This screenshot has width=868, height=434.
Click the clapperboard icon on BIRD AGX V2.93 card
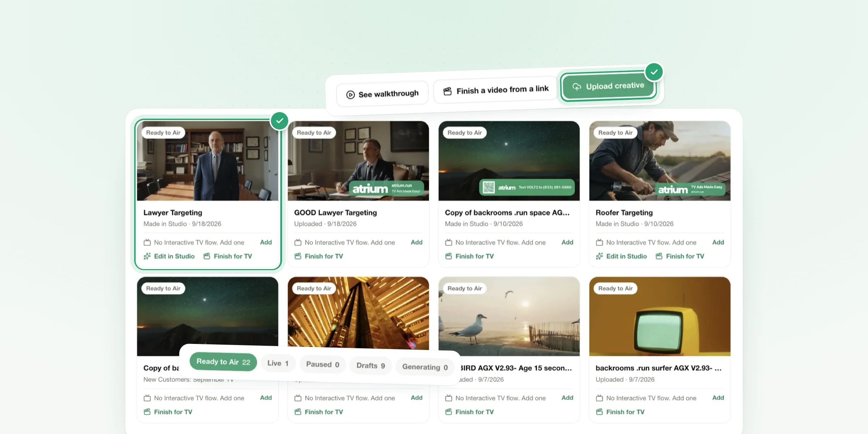tap(449, 412)
